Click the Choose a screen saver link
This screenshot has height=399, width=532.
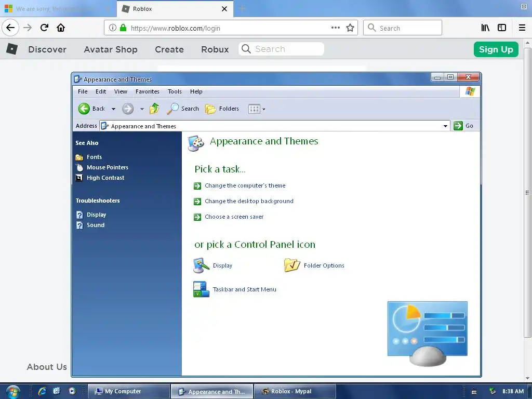(x=234, y=217)
